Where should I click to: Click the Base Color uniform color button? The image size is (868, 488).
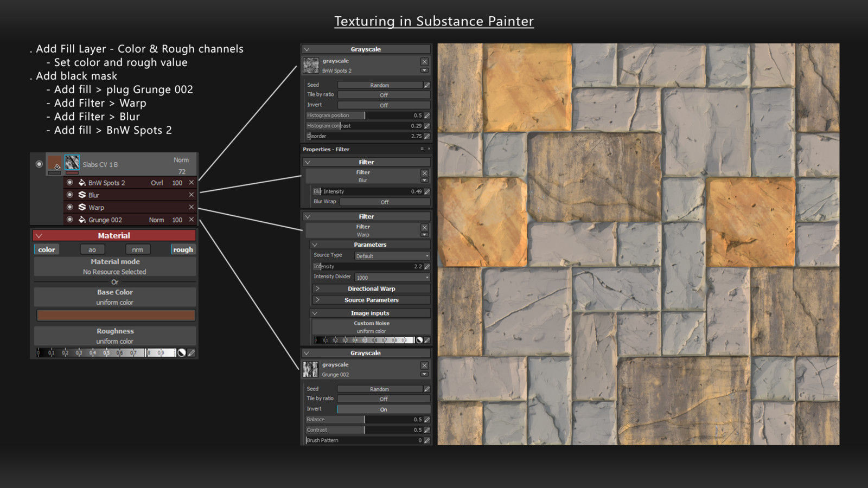114,297
